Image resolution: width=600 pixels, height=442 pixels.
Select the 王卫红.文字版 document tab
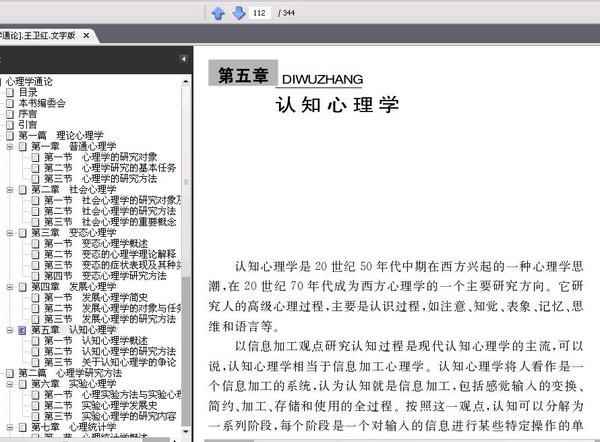[x=38, y=36]
